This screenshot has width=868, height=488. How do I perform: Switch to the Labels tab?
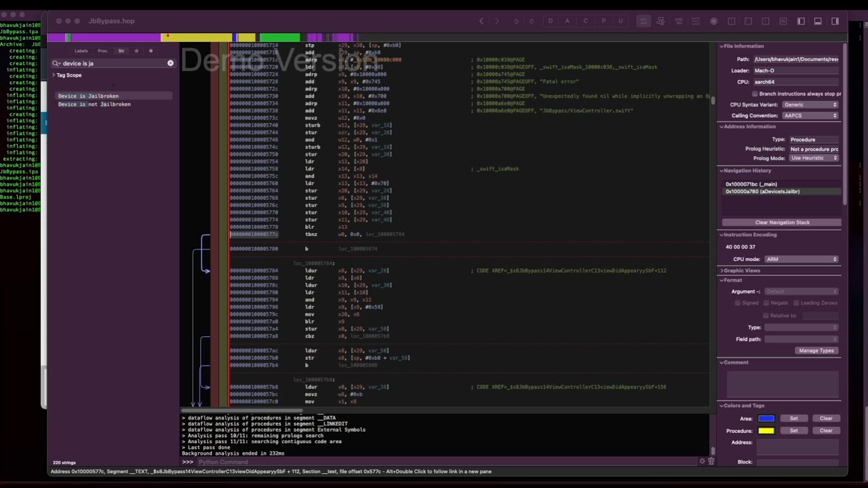(x=81, y=51)
